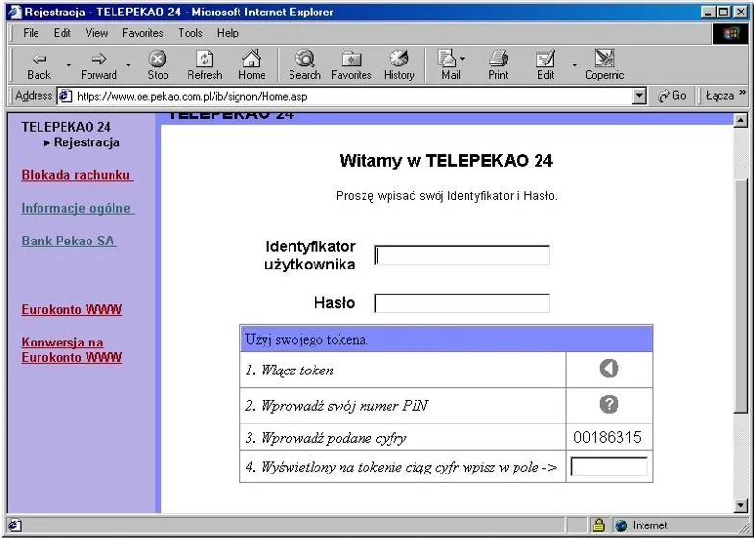Click the vertical scrollbar down arrow

click(x=741, y=505)
